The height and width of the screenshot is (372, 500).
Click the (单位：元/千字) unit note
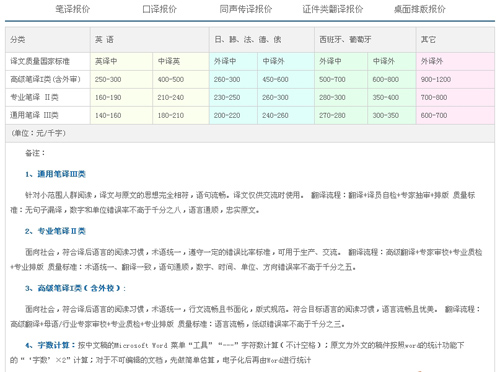point(38,133)
